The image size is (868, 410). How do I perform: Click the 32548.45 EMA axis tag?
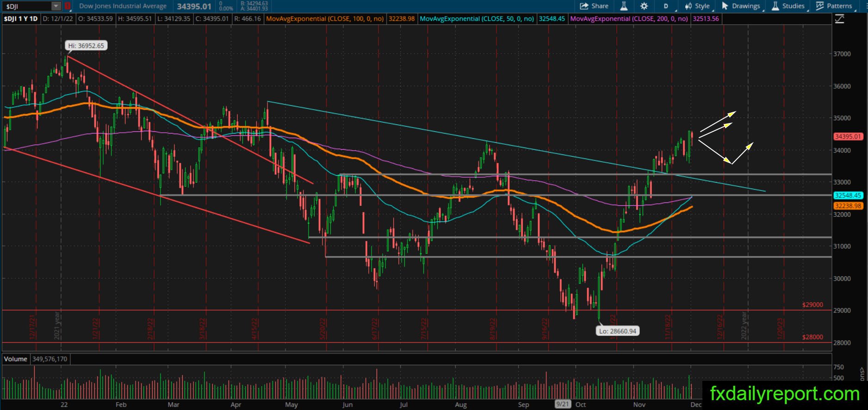tap(848, 196)
